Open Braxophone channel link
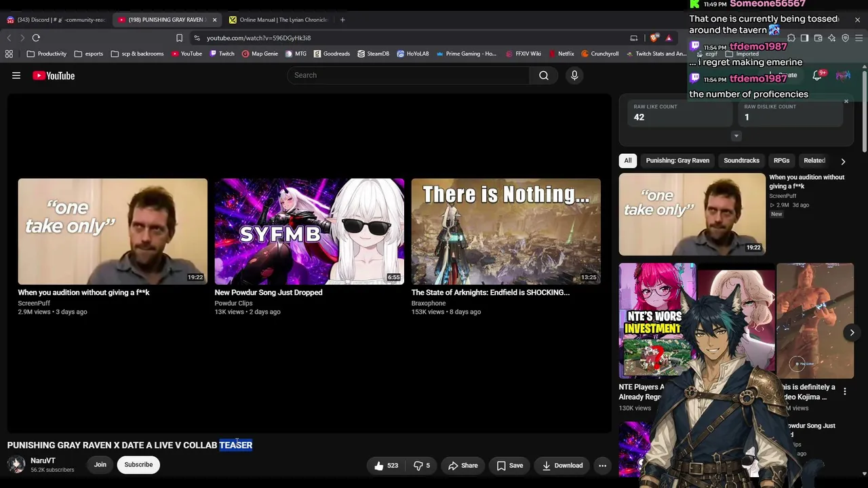 click(429, 304)
